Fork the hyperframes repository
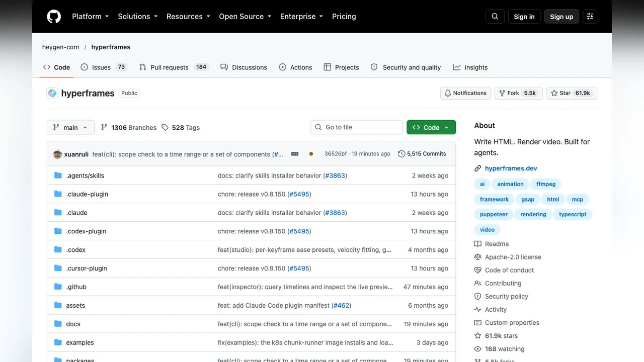The height and width of the screenshot is (362, 644). 519,93
